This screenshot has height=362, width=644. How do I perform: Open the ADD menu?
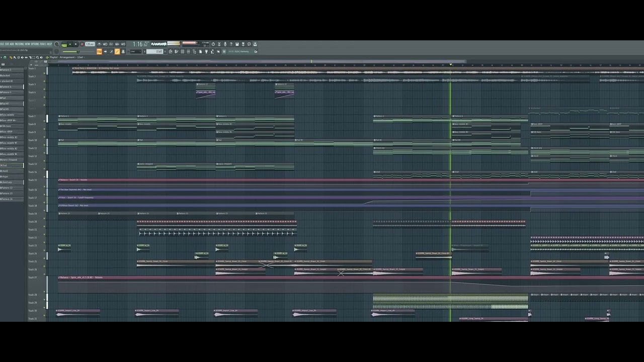click(12, 44)
